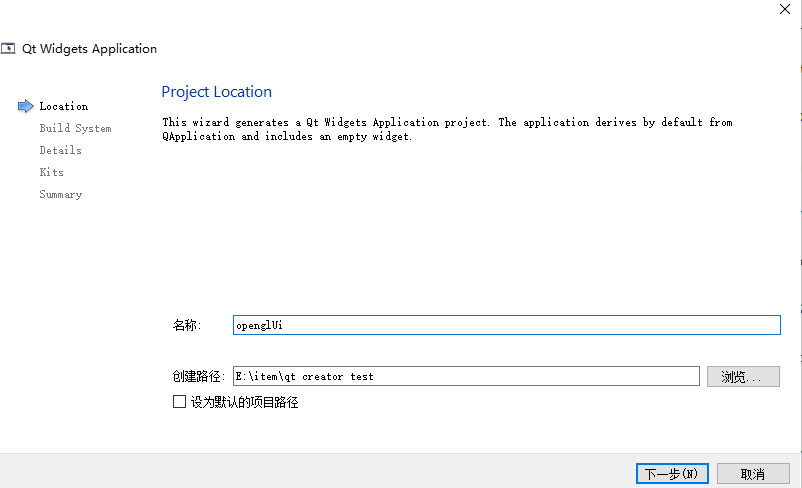The height and width of the screenshot is (488, 802).
Task: Click the Qt Widgets Application title text
Action: (90, 49)
